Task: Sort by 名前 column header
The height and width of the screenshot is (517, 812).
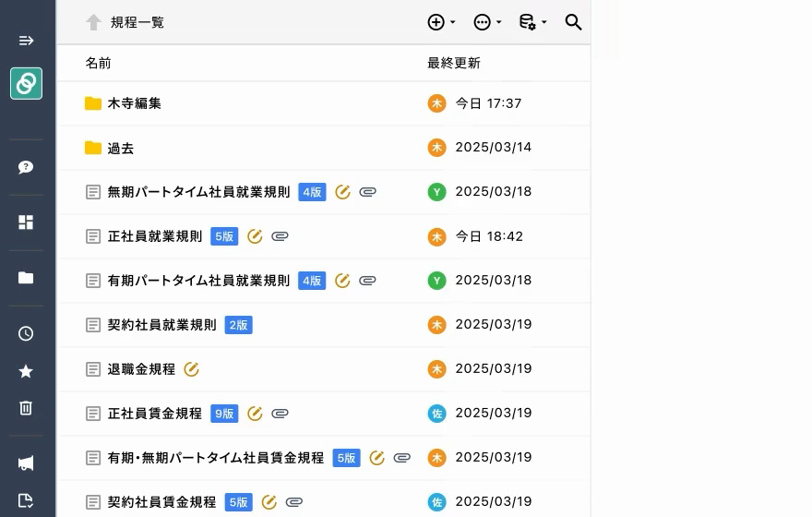Action: tap(98, 63)
